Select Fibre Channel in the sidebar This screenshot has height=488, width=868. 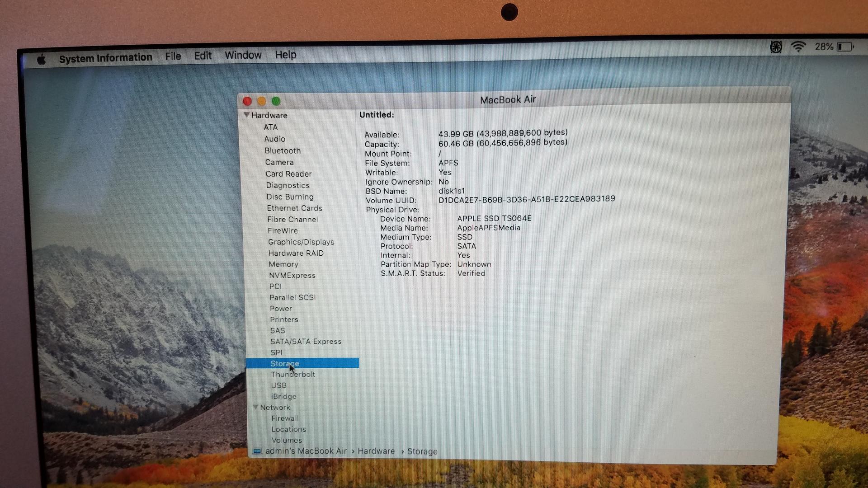pyautogui.click(x=292, y=219)
